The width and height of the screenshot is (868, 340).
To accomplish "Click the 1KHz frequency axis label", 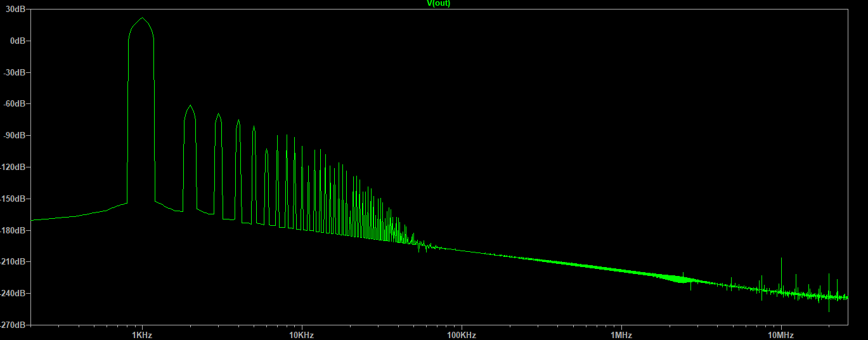I will point(142,334).
